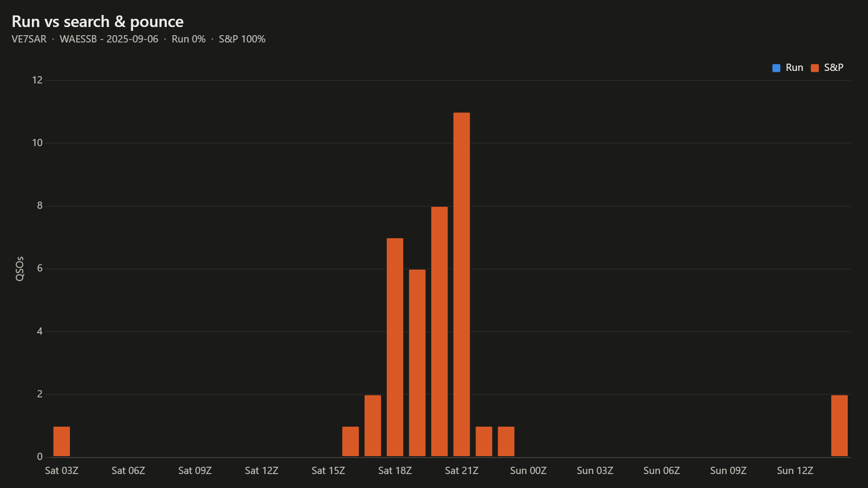The image size is (868, 488).
Task: Click the 'Sat 09Z' axis label
Action: click(x=195, y=471)
